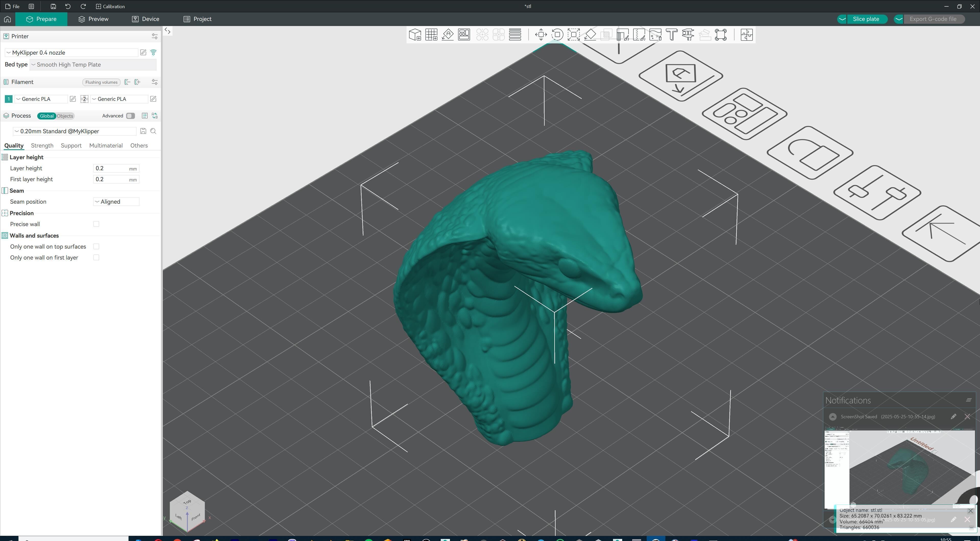Screen dimensions: 980x541
Task: Click filament 2 color swatch
Action: pos(84,99)
